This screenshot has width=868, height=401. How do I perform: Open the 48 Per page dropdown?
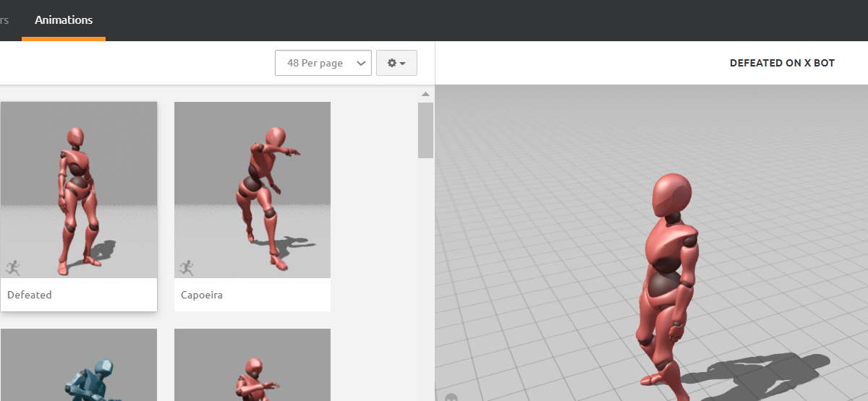[x=323, y=63]
